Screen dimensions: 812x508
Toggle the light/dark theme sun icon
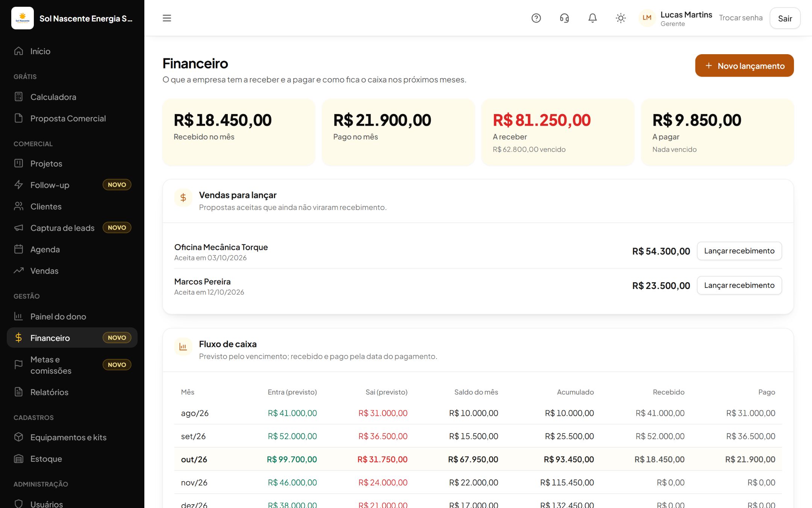click(x=621, y=18)
